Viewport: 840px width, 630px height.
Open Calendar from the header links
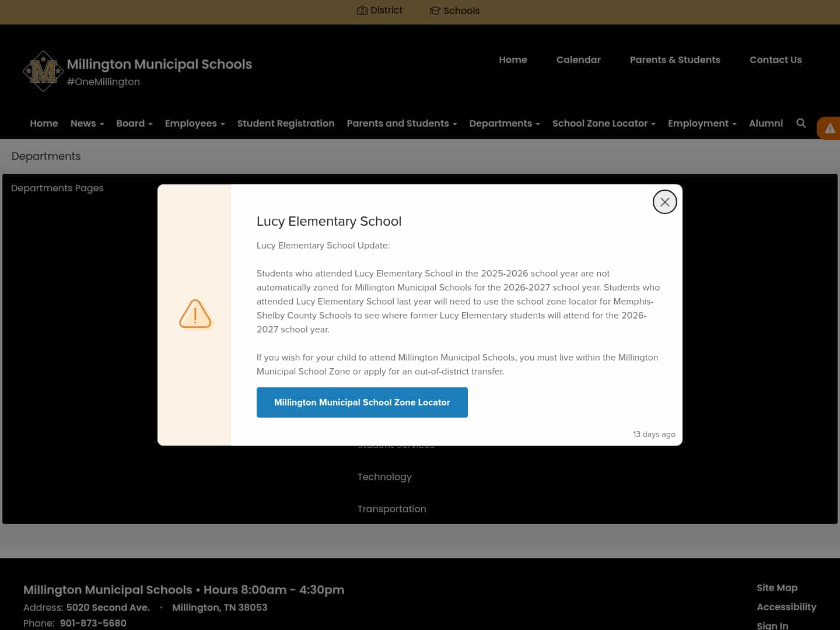click(x=578, y=60)
